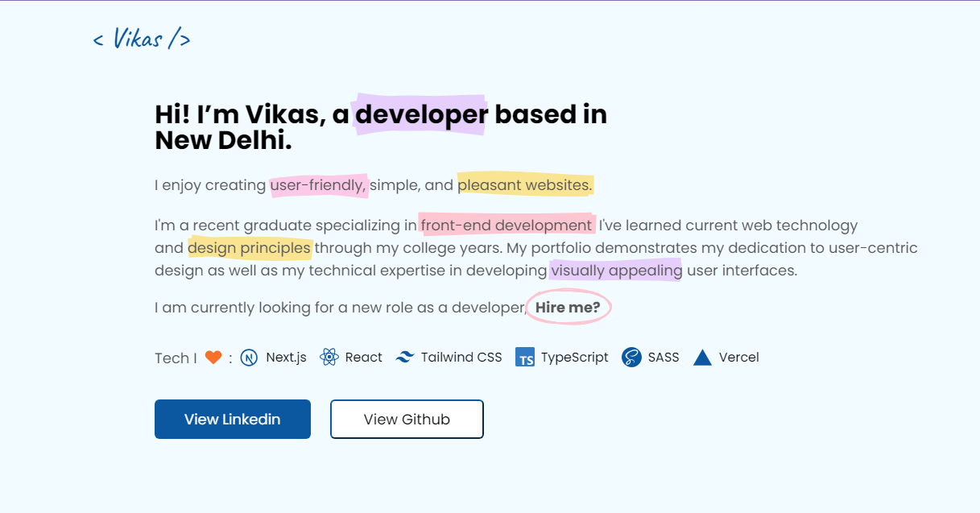
Task: Click the 'front-end development' highlight
Action: coord(505,225)
